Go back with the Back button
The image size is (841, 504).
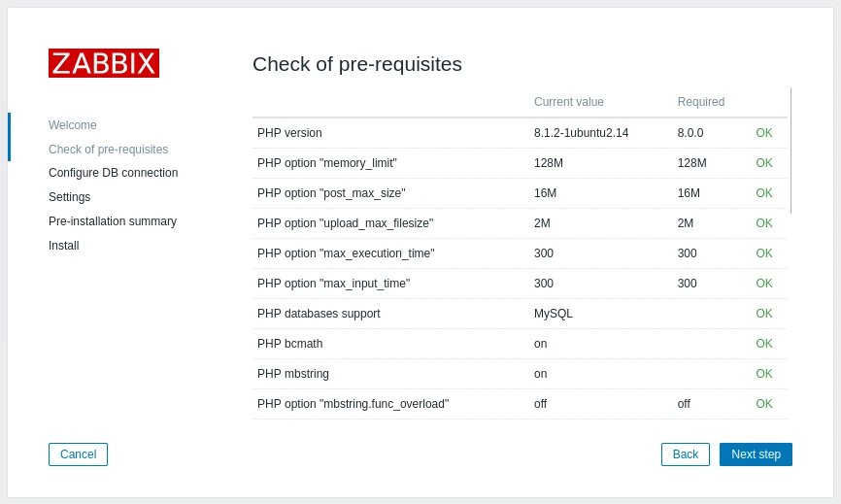point(686,454)
